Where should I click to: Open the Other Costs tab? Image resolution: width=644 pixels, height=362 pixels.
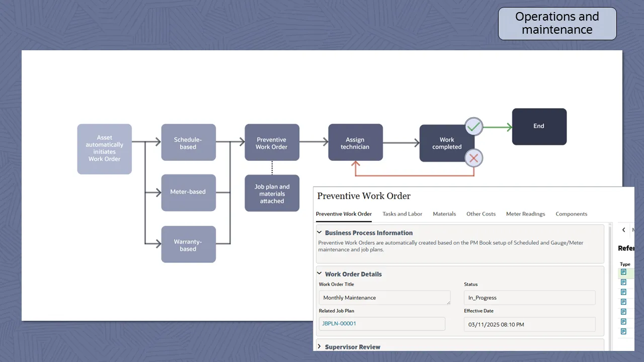[480, 214]
